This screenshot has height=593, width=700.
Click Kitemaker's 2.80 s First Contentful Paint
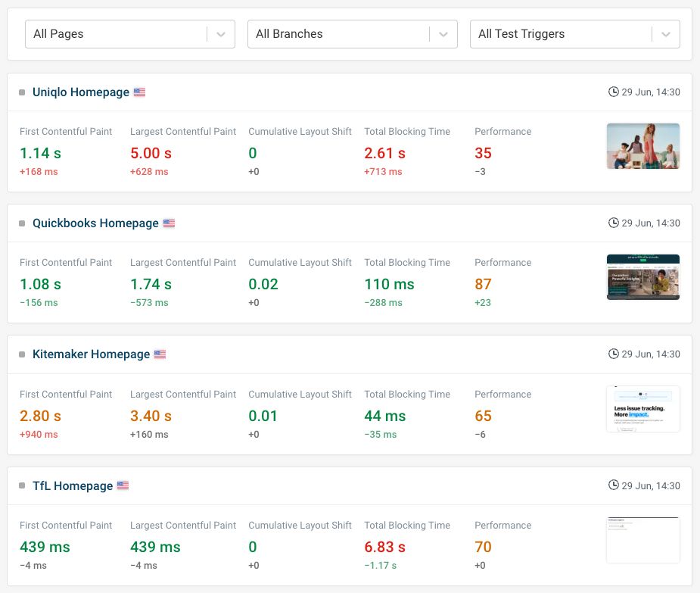click(41, 416)
